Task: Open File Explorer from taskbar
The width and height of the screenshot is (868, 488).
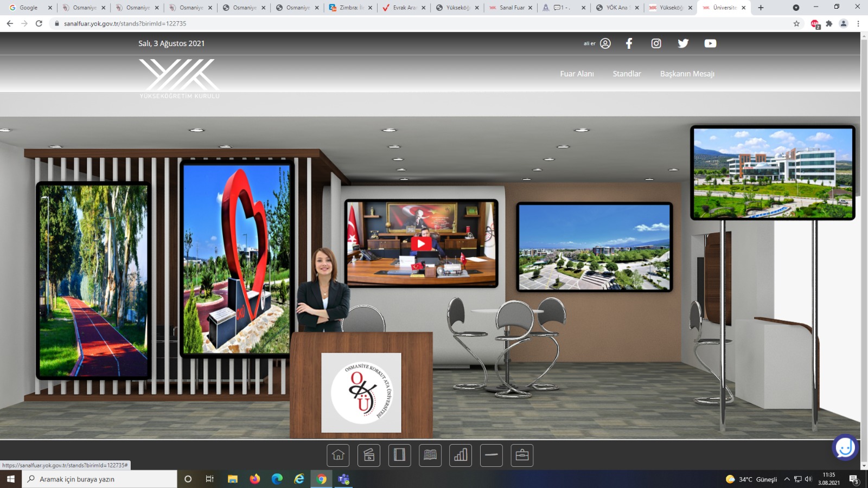Action: click(232, 479)
